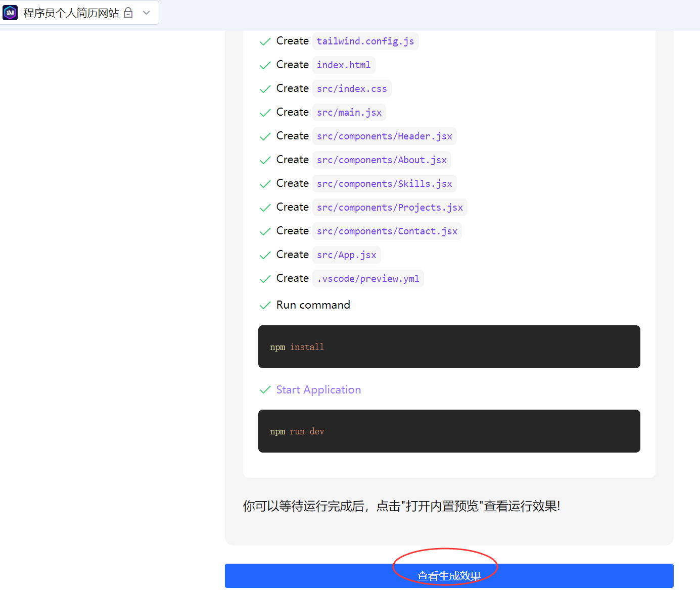
Task: Click the npm run dev code block
Action: 449,431
